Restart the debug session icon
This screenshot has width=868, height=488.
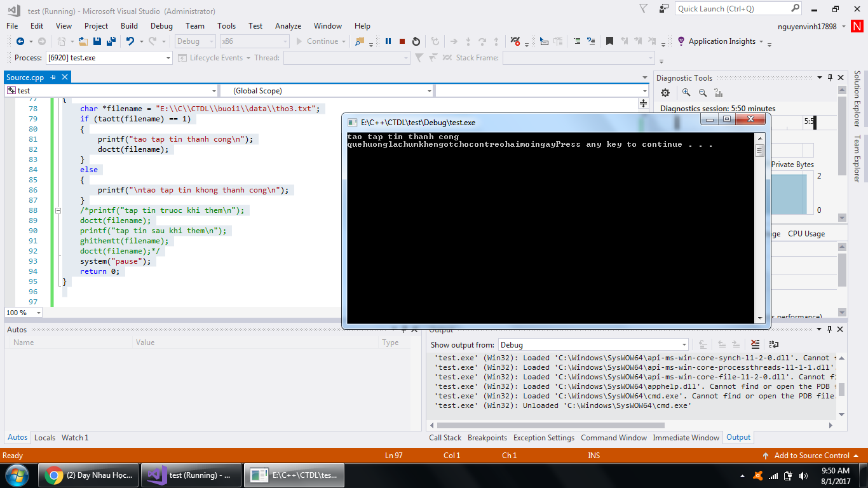tap(416, 41)
